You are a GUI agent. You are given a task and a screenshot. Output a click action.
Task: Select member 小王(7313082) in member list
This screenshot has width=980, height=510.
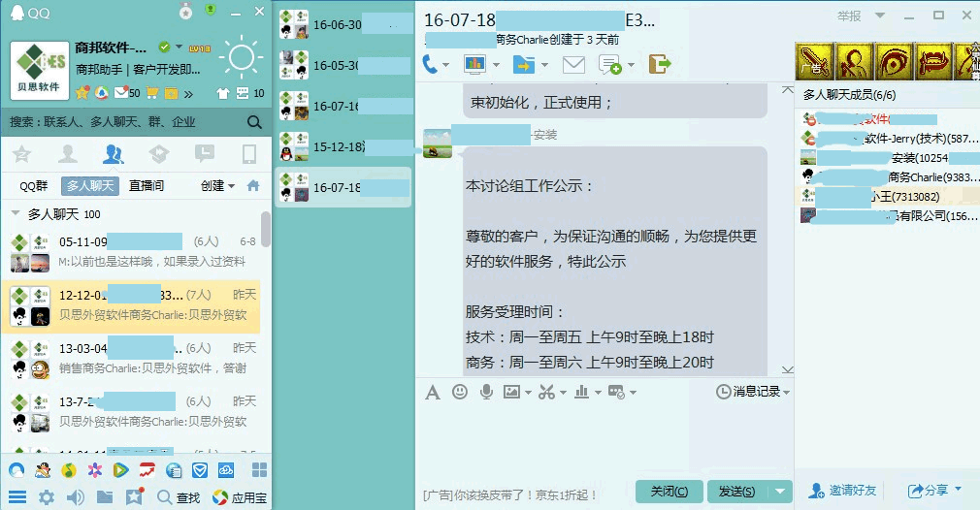888,197
